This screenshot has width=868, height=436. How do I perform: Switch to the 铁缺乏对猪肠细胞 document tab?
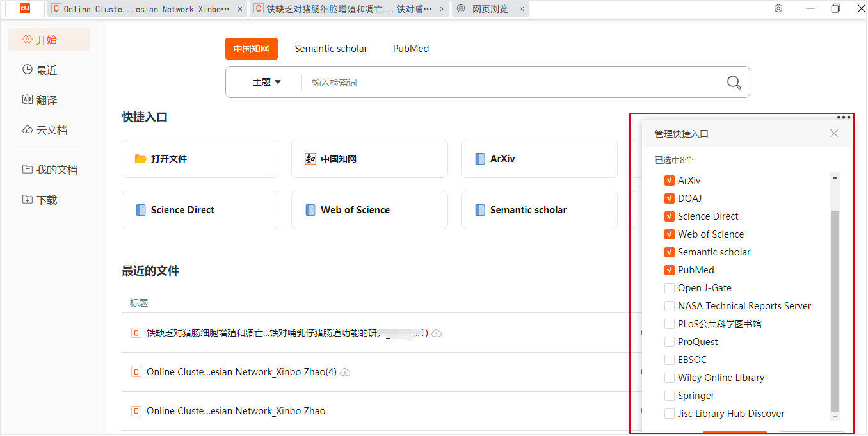[x=350, y=9]
